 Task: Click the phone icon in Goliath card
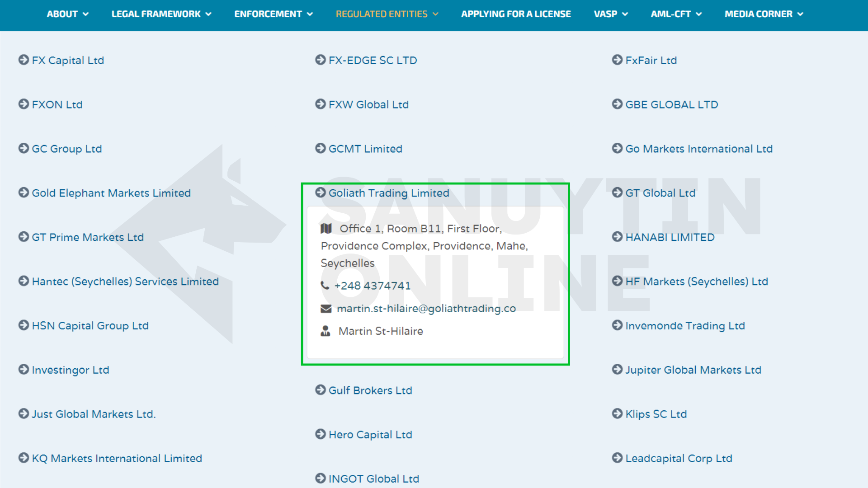(325, 285)
